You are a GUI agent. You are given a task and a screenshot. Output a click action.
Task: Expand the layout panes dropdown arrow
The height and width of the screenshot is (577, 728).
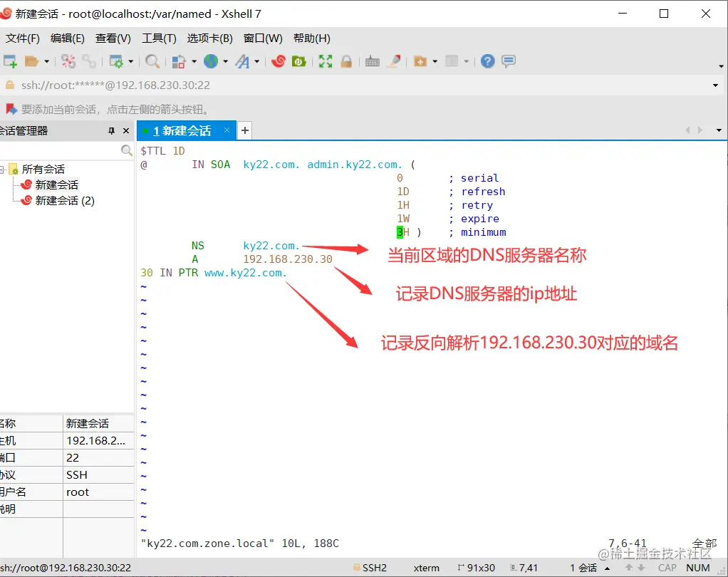pos(466,61)
